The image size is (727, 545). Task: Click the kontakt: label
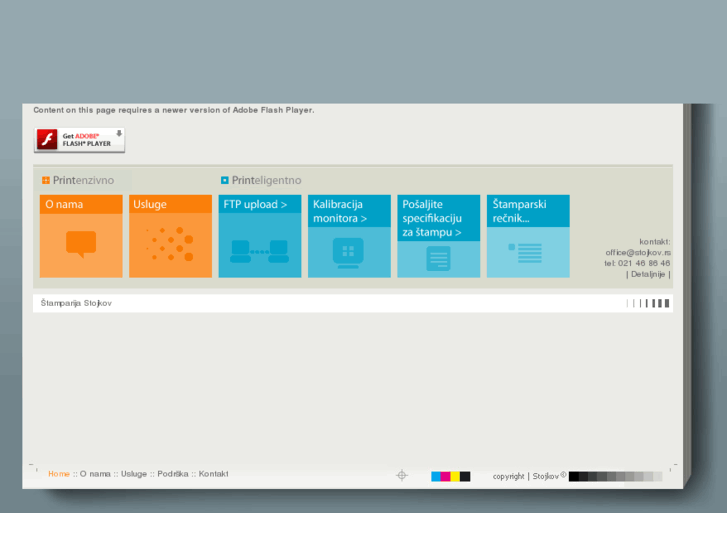point(655,242)
